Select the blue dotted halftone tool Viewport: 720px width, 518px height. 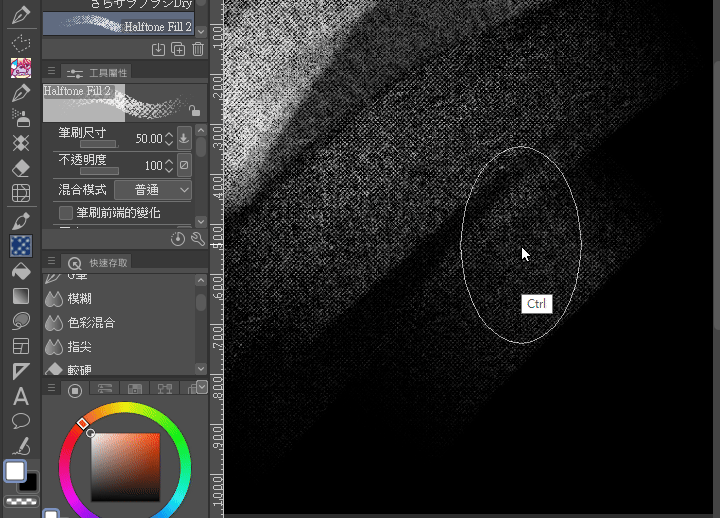21,246
